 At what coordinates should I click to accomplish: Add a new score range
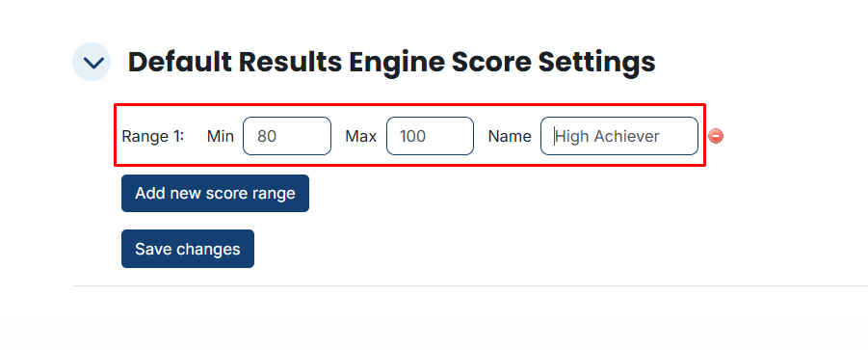[x=216, y=193]
